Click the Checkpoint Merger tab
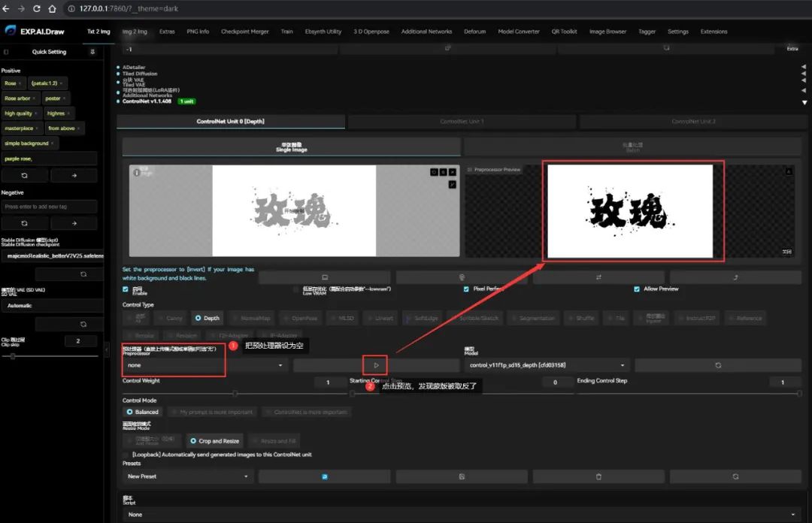 pyautogui.click(x=244, y=32)
